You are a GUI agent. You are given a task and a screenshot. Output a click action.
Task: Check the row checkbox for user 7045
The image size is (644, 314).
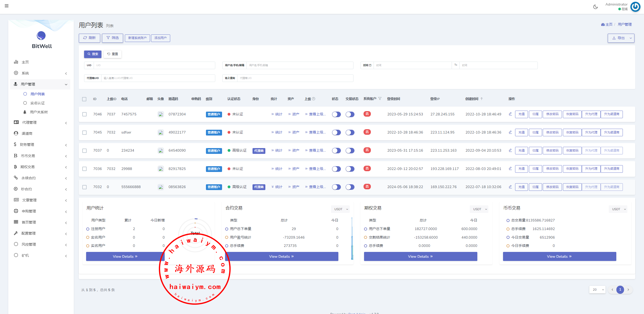[x=85, y=132]
